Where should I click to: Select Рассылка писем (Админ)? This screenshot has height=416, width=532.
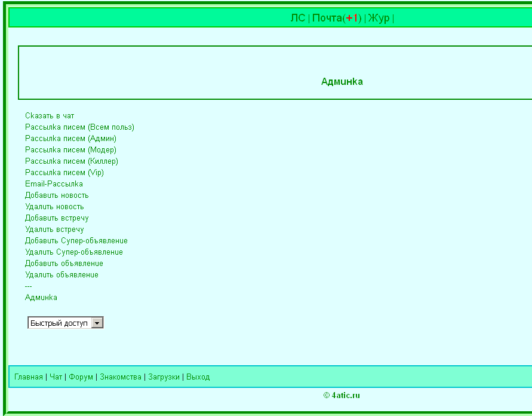click(70, 139)
